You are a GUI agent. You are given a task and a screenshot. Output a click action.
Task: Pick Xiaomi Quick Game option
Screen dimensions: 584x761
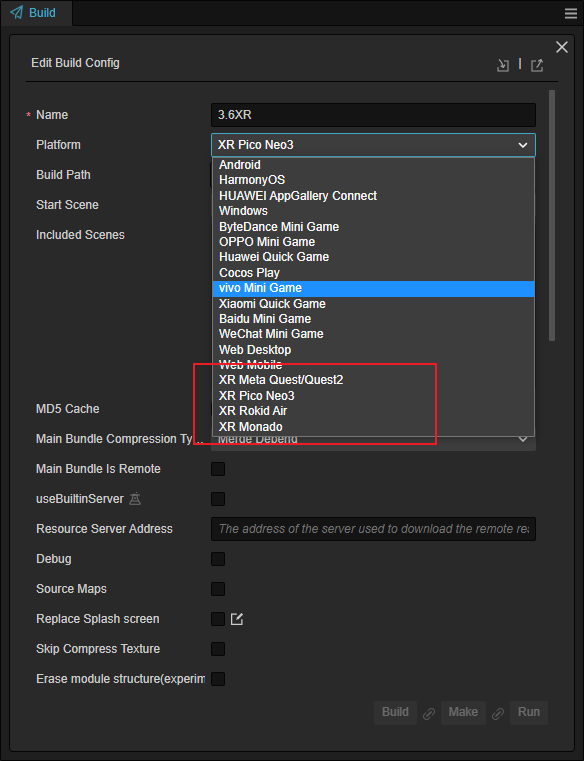click(373, 304)
